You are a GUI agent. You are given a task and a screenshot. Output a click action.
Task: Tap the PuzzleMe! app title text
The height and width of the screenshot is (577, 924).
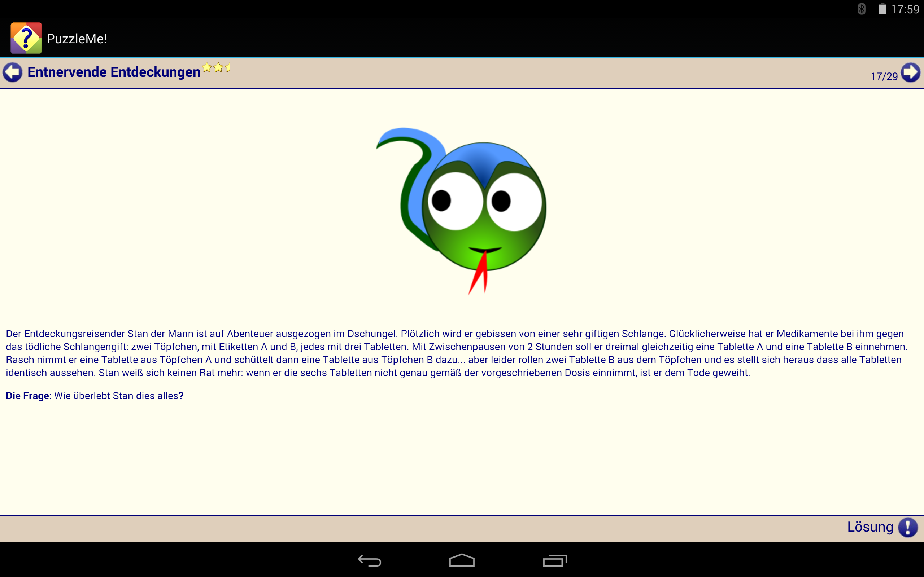[x=77, y=39]
